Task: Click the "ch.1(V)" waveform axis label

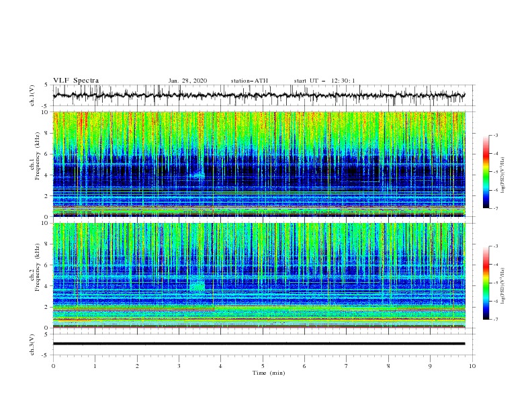Action: 32,95
